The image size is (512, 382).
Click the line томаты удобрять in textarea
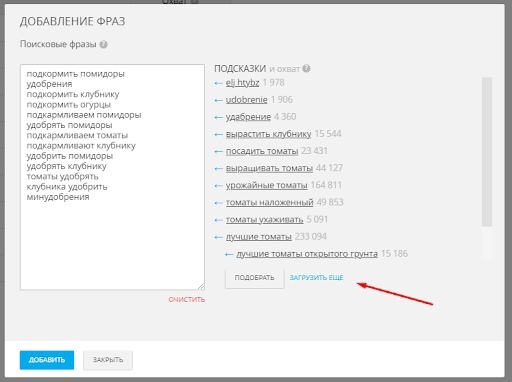point(62,176)
